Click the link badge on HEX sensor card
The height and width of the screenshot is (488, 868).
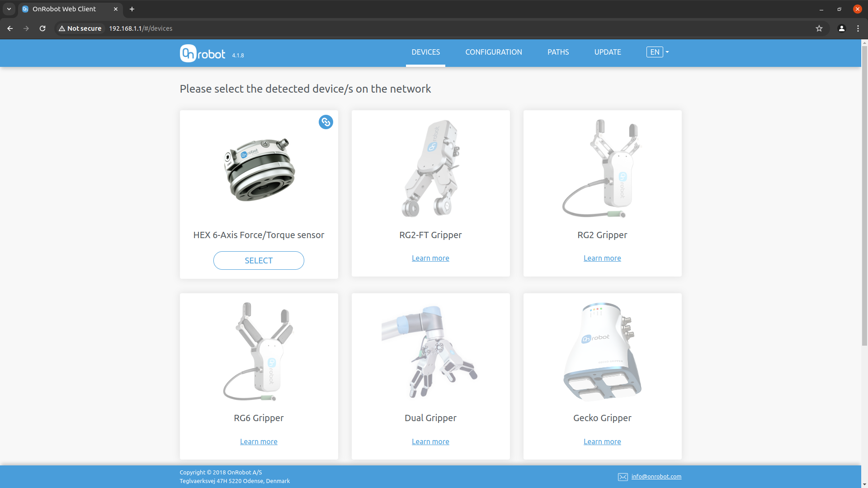(x=326, y=122)
